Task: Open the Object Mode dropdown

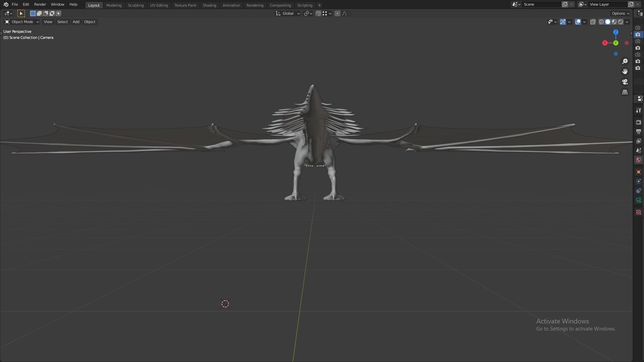Action: pos(21,22)
